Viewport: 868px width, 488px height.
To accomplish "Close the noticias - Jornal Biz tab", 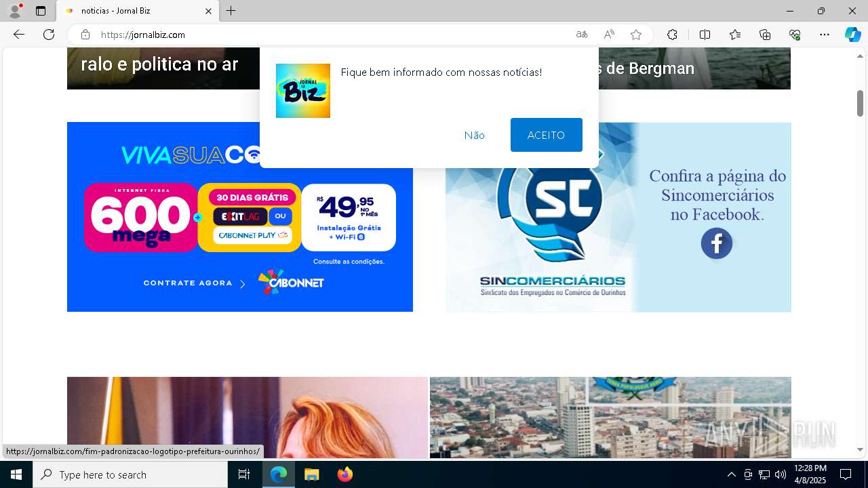I will coord(208,11).
